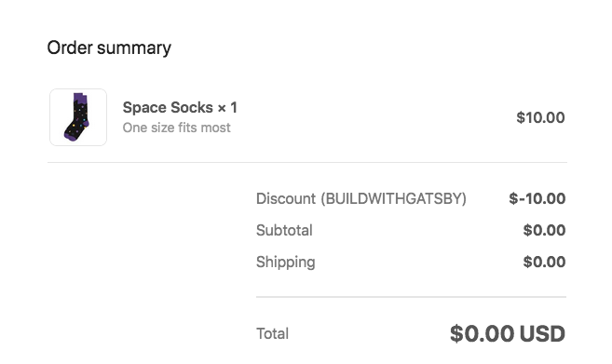Viewport: 612px width, 364px height.
Task: Select the Shipping $0.00 amount
Action: [544, 262]
